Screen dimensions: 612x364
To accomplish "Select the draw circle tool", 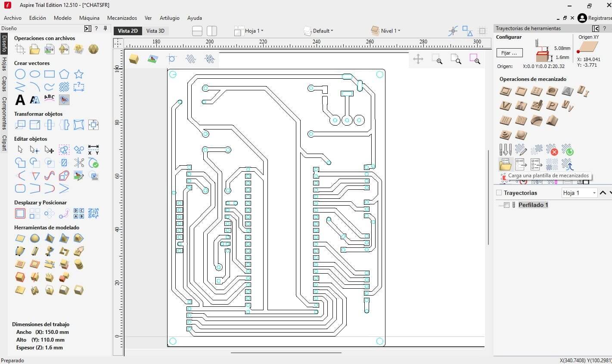I will 20,74.
